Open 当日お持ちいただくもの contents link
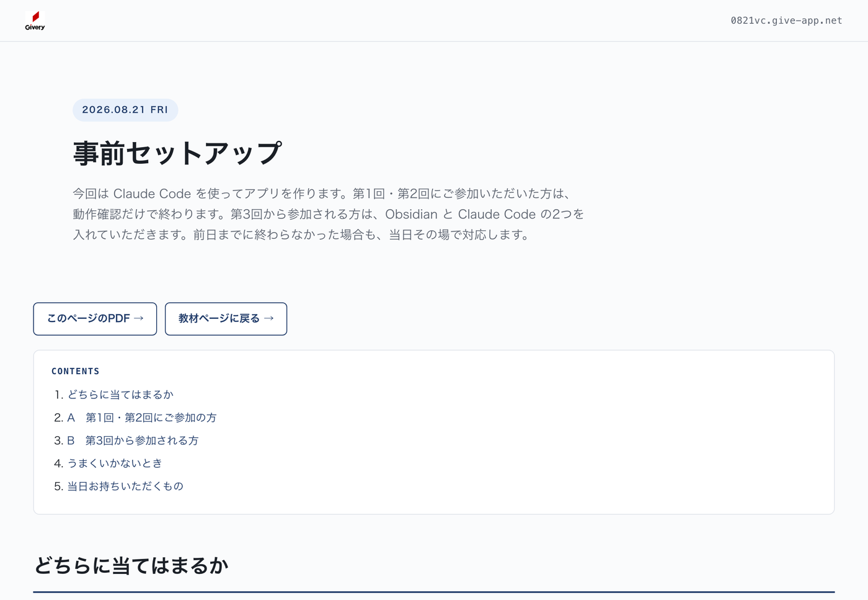 click(125, 486)
